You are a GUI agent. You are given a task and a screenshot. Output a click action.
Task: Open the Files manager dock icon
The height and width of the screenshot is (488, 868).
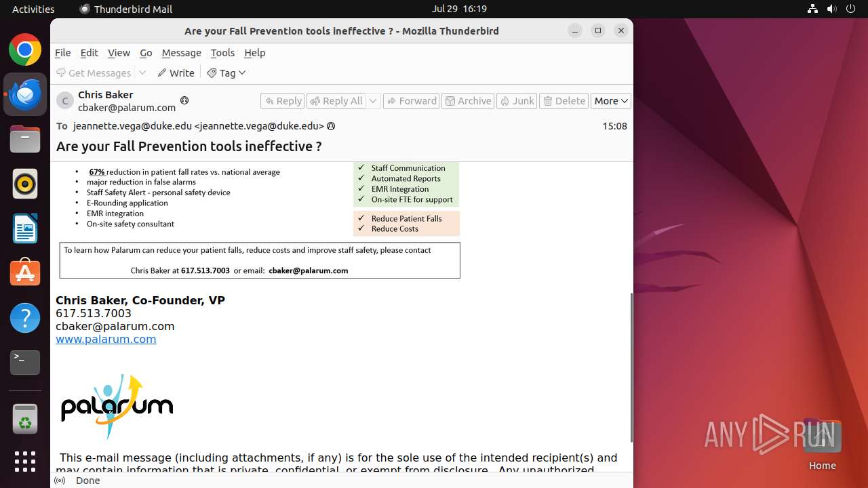point(25,139)
